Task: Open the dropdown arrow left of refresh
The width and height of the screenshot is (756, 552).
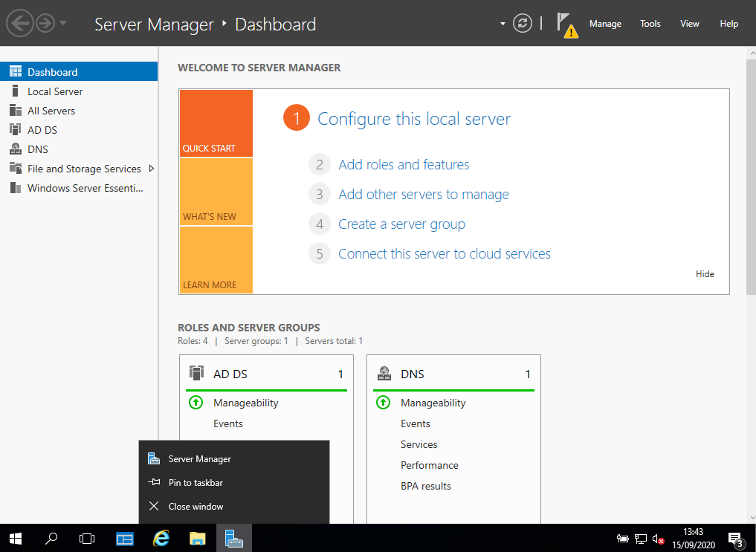Action: 503,24
